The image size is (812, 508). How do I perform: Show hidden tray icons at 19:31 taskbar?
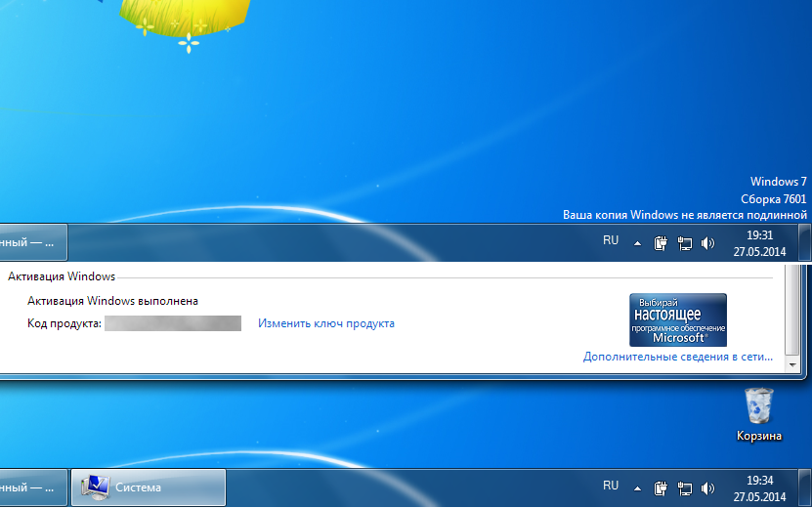pyautogui.click(x=637, y=243)
